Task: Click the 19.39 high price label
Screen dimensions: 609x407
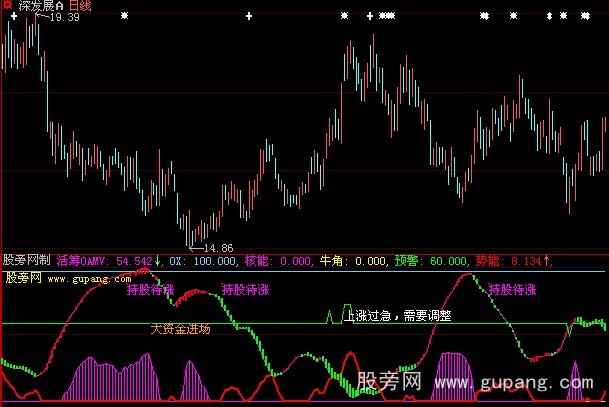Action: [x=65, y=17]
